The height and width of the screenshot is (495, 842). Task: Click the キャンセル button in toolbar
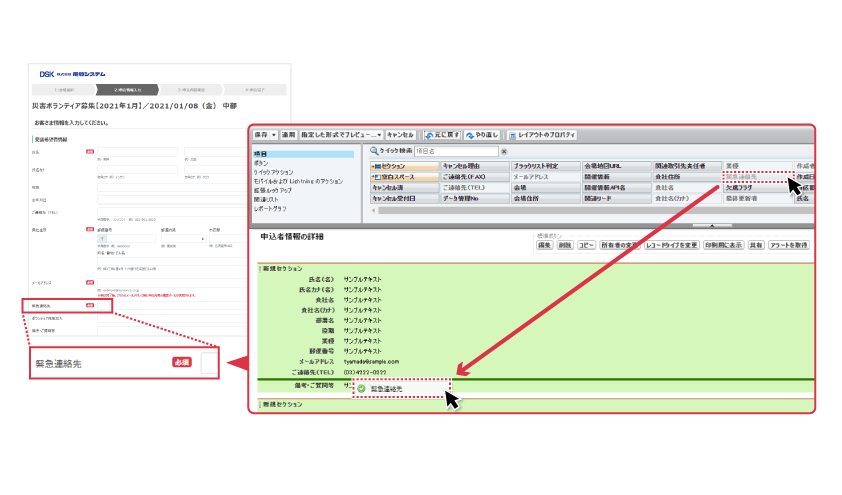pyautogui.click(x=400, y=134)
